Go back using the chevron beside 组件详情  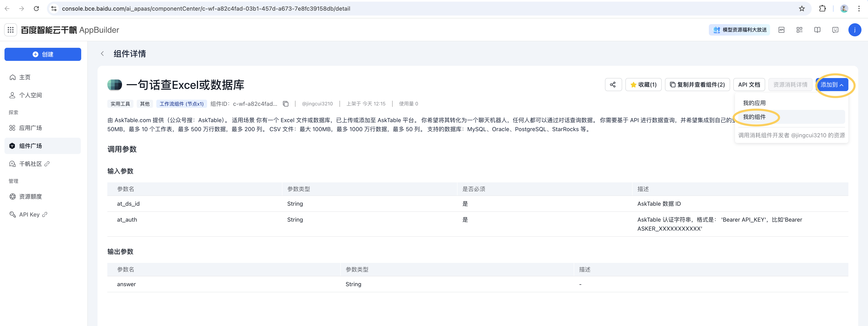(x=102, y=54)
